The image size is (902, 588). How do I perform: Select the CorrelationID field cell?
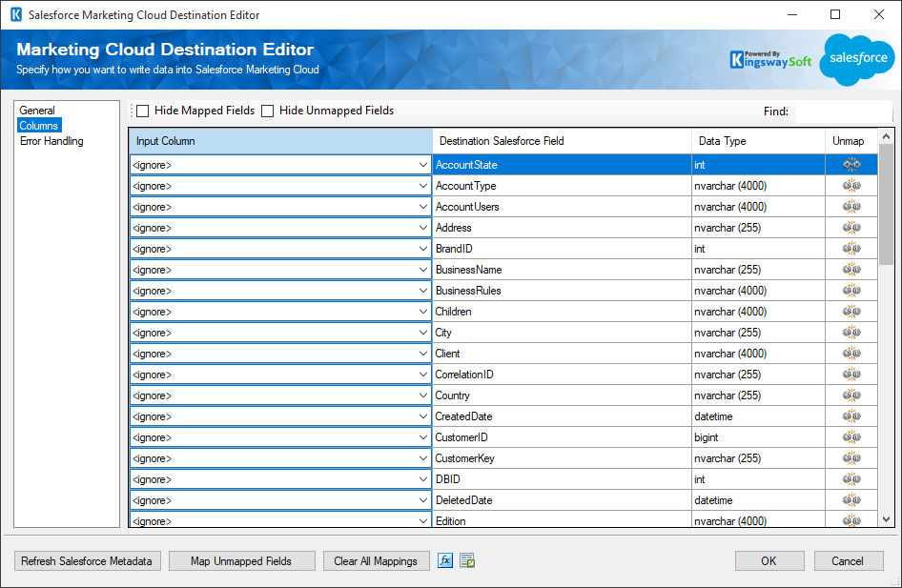click(x=562, y=375)
